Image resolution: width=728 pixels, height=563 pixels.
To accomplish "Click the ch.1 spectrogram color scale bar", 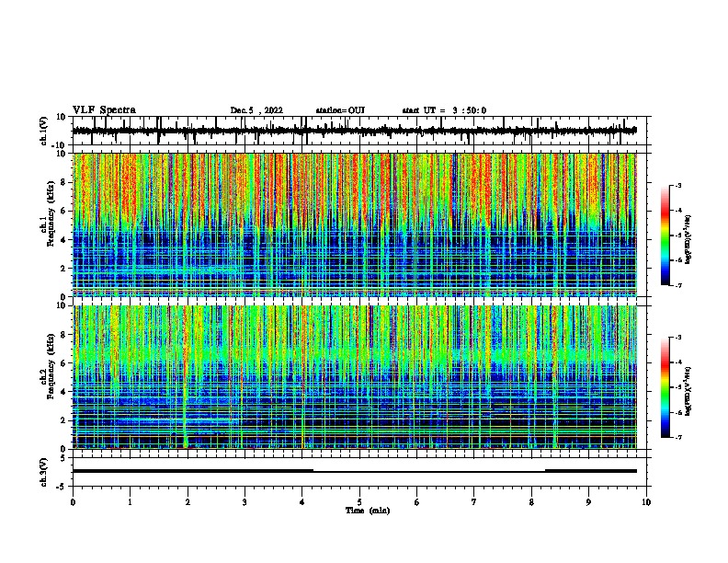I will tap(665, 236).
